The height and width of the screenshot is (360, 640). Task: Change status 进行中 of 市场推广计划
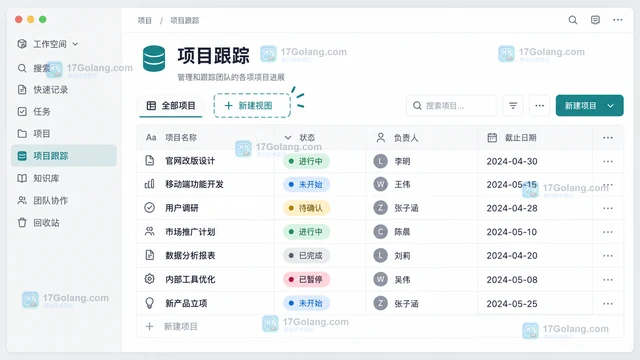(306, 232)
